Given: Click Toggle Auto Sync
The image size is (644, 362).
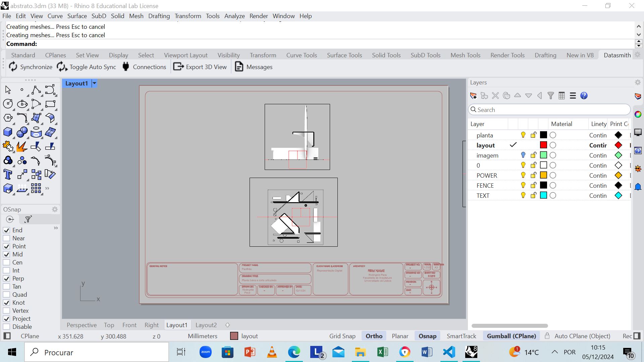Looking at the screenshot, I should click(87, 67).
